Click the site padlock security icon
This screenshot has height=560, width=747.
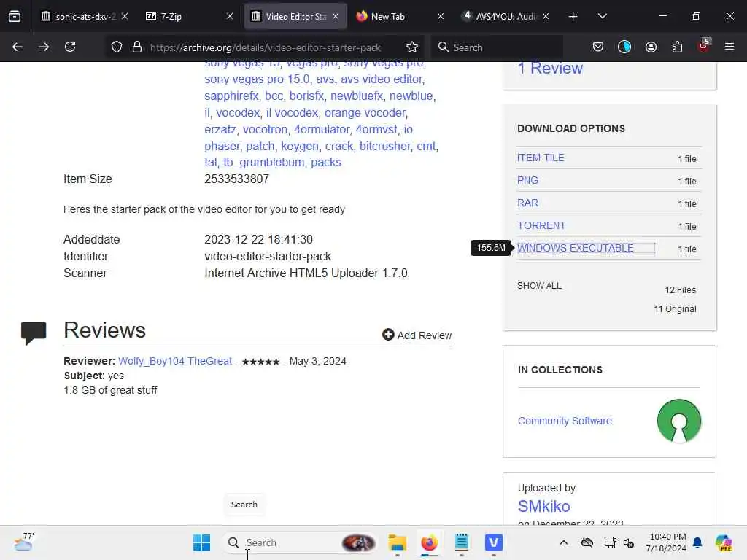(x=137, y=47)
